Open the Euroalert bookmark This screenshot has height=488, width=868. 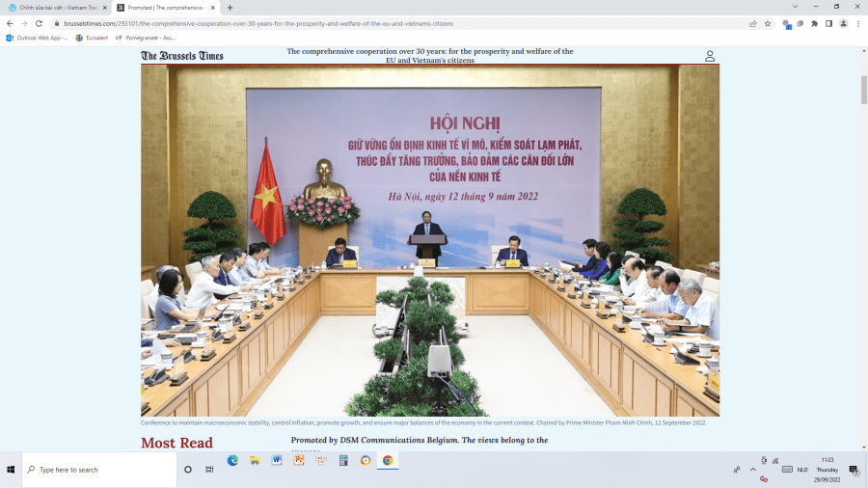pyautogui.click(x=92, y=38)
